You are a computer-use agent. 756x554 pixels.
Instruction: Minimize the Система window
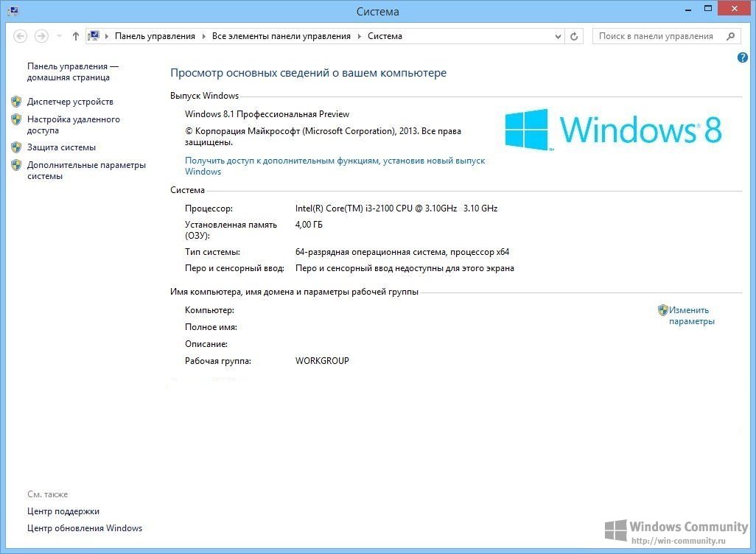pyautogui.click(x=688, y=9)
